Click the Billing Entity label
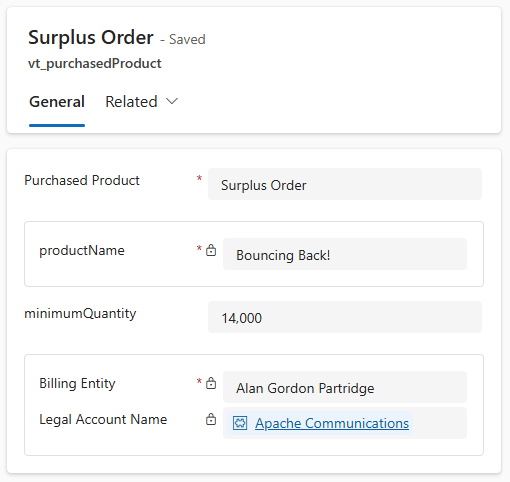The height and width of the screenshot is (482, 510). click(x=77, y=383)
